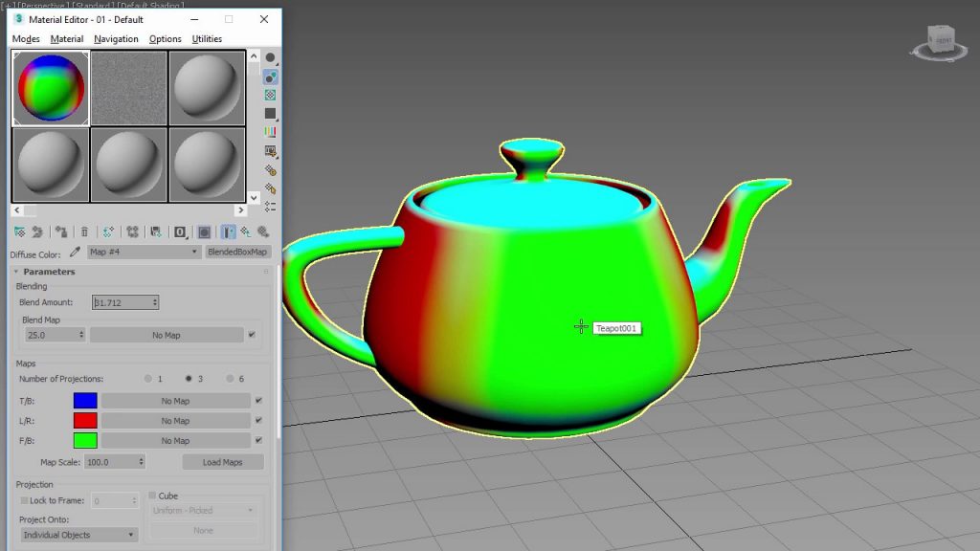This screenshot has width=980, height=551.
Task: Open the Material menu
Action: [65, 38]
